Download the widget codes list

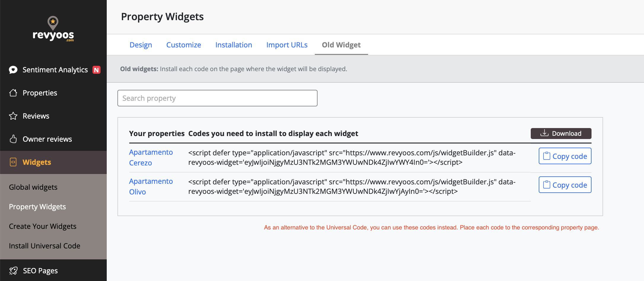561,133
